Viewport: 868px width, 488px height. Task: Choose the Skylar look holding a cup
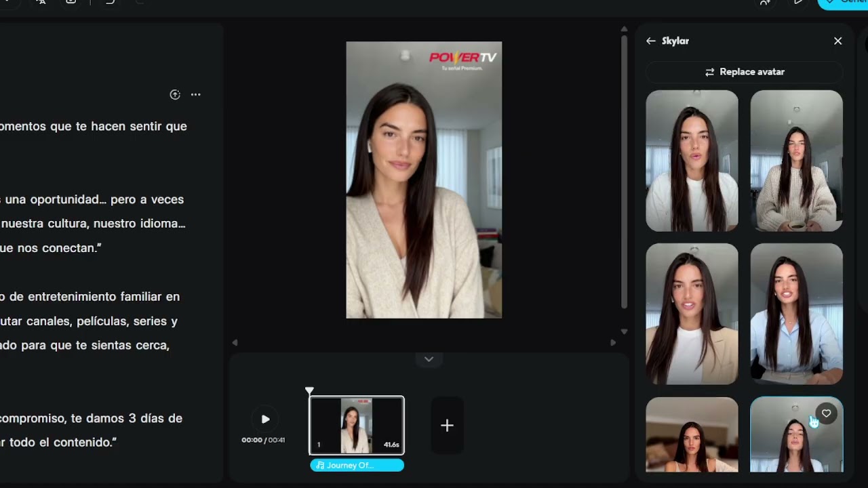pos(796,161)
